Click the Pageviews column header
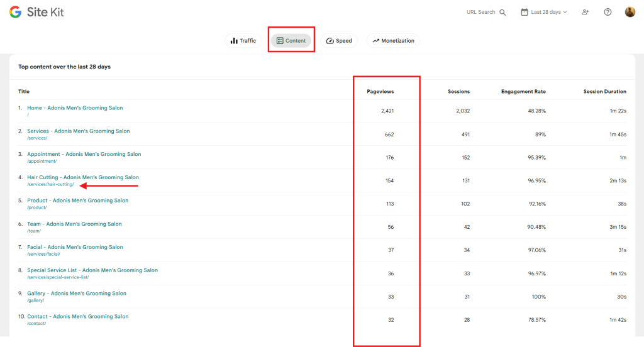Screen dimensions: 644x347 [x=380, y=92]
